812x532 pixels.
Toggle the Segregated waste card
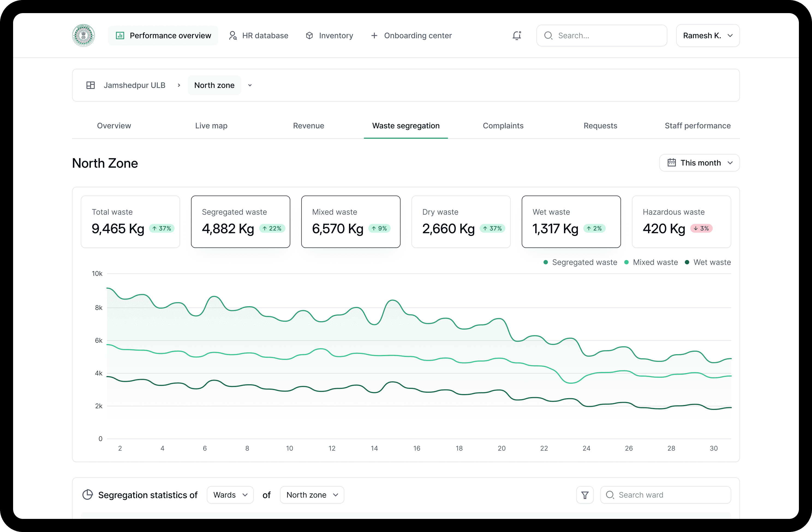240,221
